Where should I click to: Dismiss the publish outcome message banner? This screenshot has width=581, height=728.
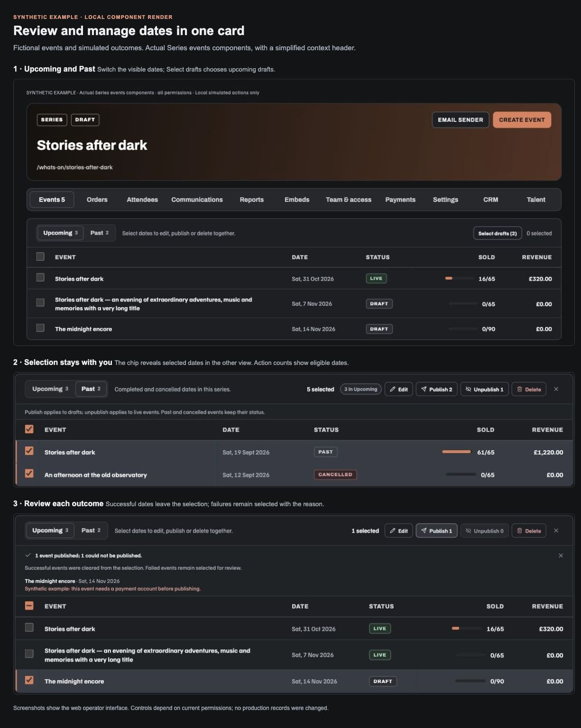click(561, 555)
